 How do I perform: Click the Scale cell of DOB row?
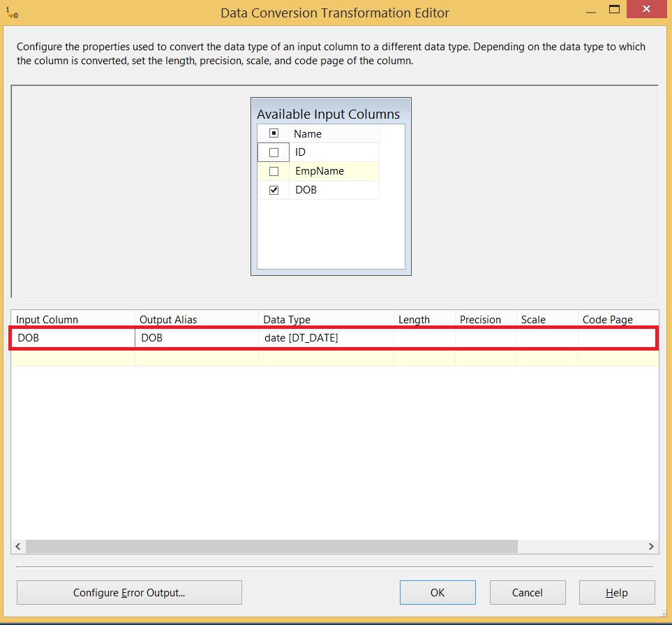point(546,337)
